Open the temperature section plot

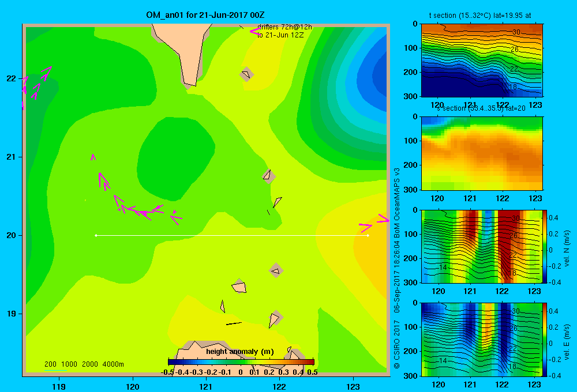pyautogui.click(x=482, y=61)
